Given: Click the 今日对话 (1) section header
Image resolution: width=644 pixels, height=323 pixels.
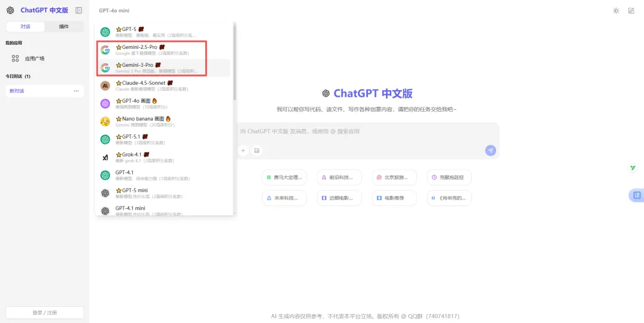Looking at the screenshot, I should (x=18, y=76).
